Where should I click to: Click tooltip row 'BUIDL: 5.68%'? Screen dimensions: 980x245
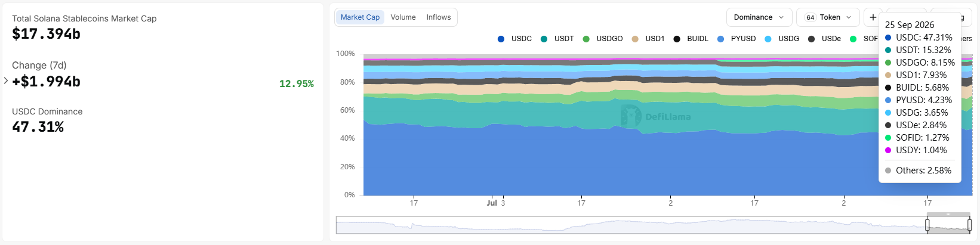(x=917, y=88)
